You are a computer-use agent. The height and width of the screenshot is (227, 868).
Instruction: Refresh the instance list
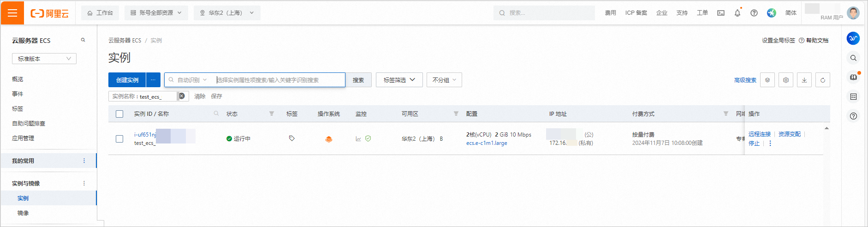click(x=823, y=80)
